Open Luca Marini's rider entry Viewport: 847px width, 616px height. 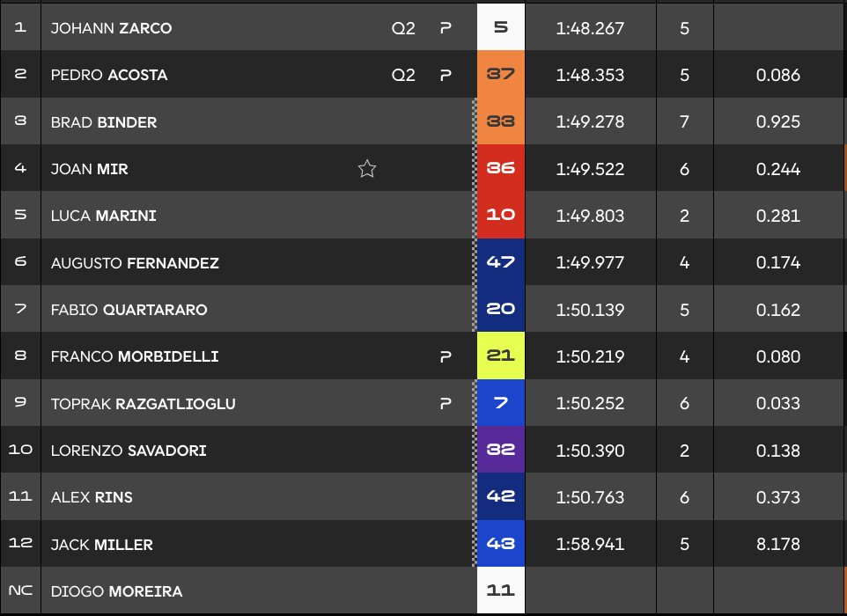pyautogui.click(x=104, y=216)
